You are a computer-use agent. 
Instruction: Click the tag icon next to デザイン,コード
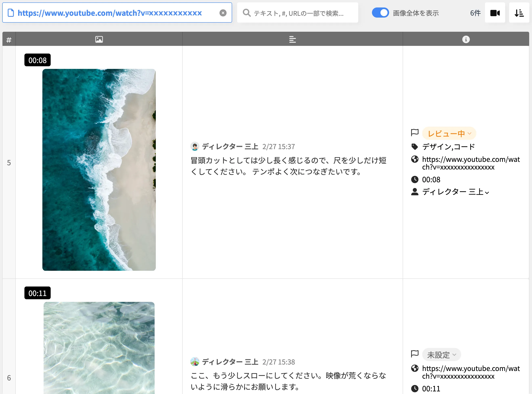pyautogui.click(x=415, y=147)
